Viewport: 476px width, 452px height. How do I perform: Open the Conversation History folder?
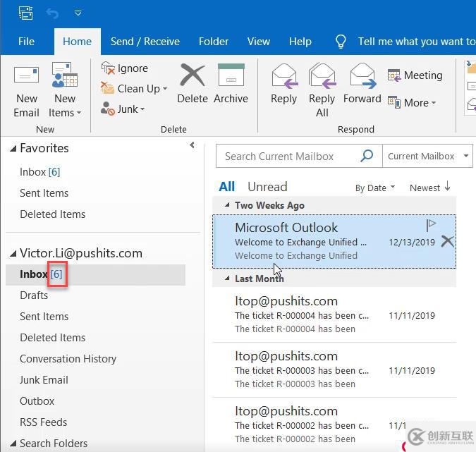click(68, 359)
